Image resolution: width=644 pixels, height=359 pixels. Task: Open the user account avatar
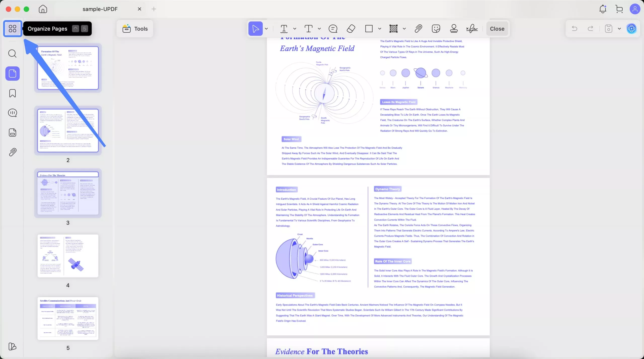pyautogui.click(x=635, y=9)
